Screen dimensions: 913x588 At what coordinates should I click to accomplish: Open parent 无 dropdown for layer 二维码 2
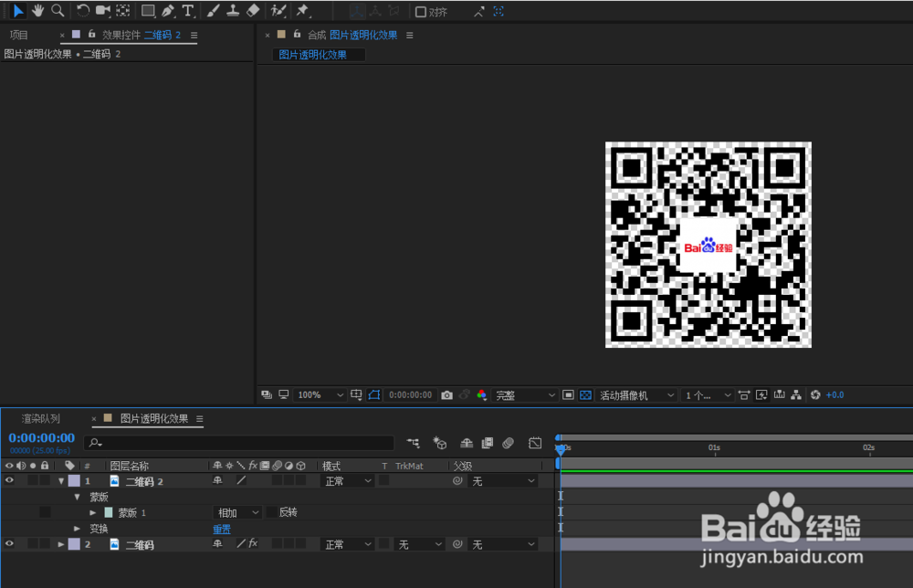503,481
